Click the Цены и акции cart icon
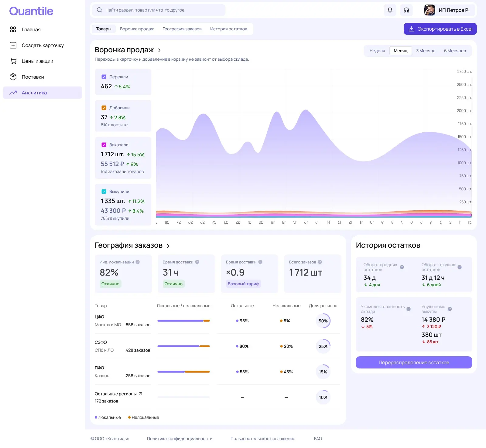Image resolution: width=486 pixels, height=448 pixels. (x=13, y=61)
